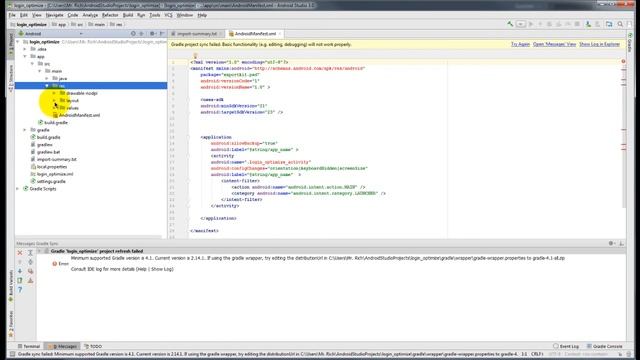Screen dimensions: 640x360
Task: Open the Project tool window side tab
Action: click(11, 44)
